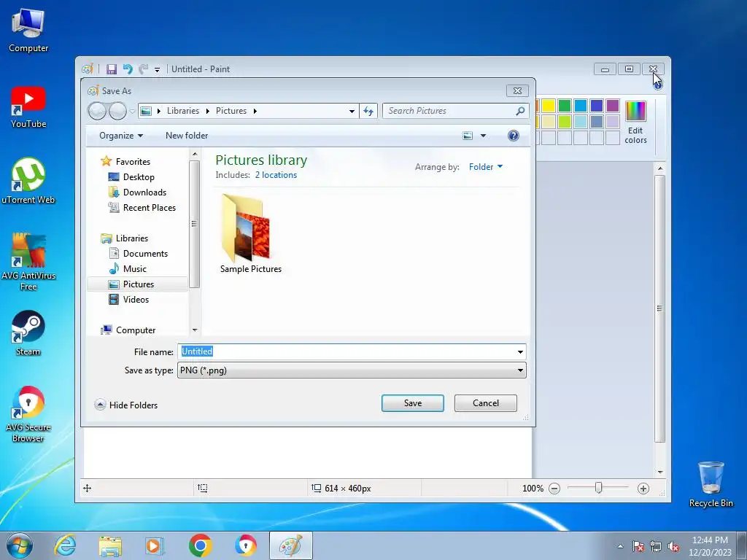Image resolution: width=747 pixels, height=560 pixels.
Task: Click the volume muted icon in system tray
Action: click(x=673, y=547)
